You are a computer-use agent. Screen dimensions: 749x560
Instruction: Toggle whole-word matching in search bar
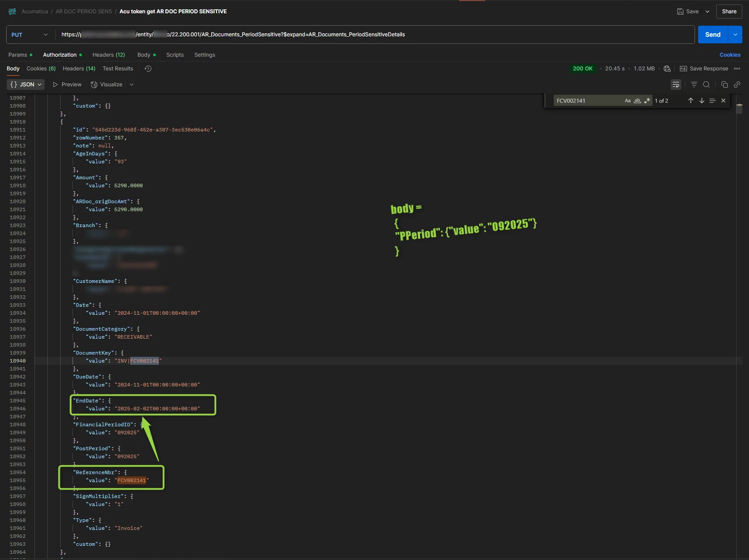tap(637, 101)
